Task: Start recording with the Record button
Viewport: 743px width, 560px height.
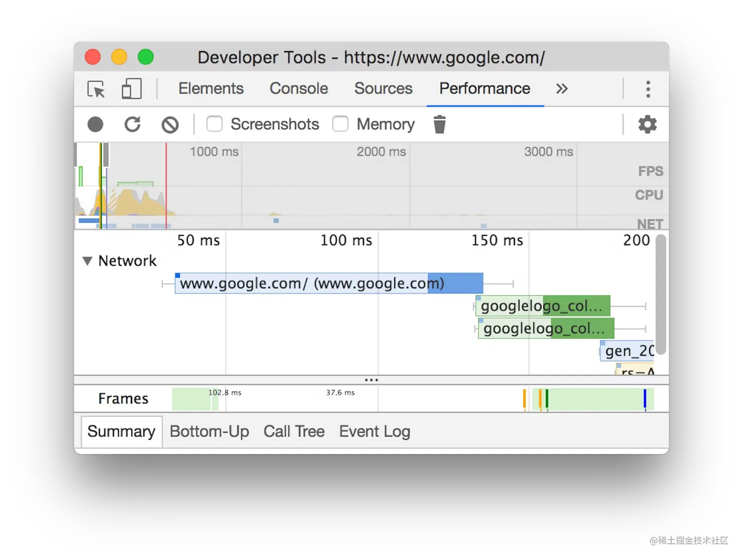Action: click(95, 124)
